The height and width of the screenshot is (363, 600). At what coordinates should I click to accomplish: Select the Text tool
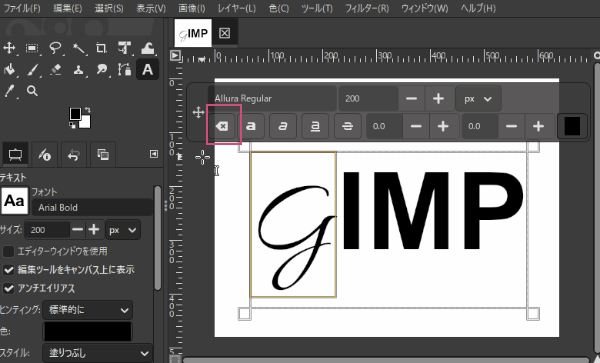[x=147, y=70]
